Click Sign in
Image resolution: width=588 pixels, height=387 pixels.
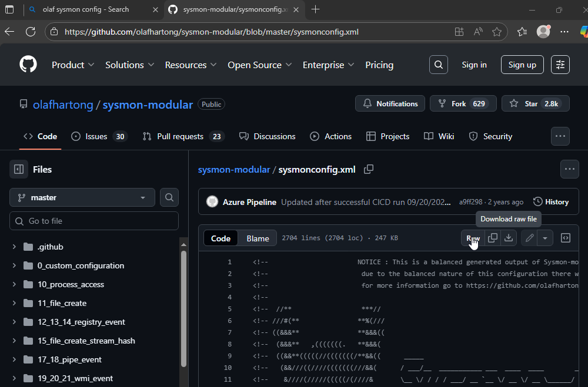[474, 65]
